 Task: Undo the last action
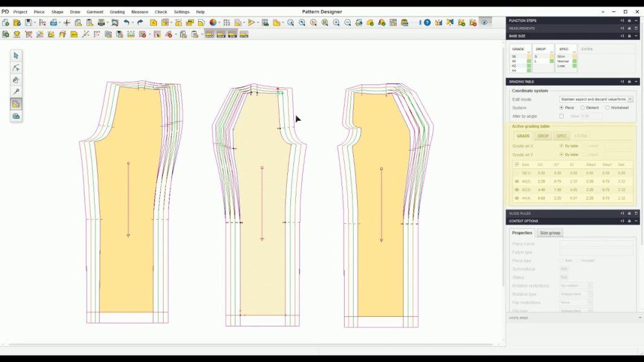pos(127,22)
